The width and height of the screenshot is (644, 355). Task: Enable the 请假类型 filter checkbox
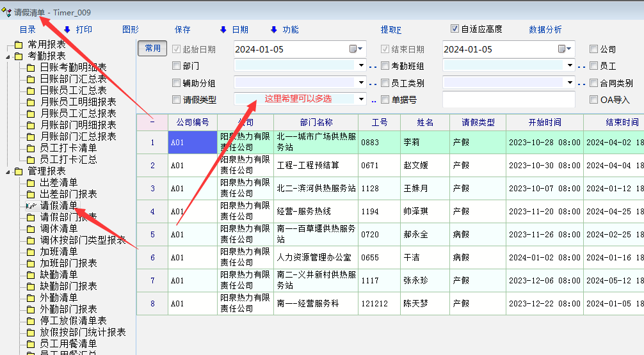pyautogui.click(x=177, y=99)
